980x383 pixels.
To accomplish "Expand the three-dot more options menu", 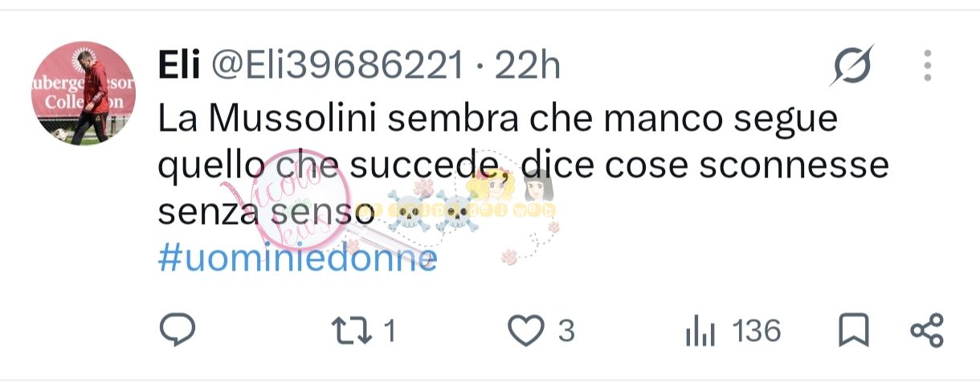I will (927, 65).
